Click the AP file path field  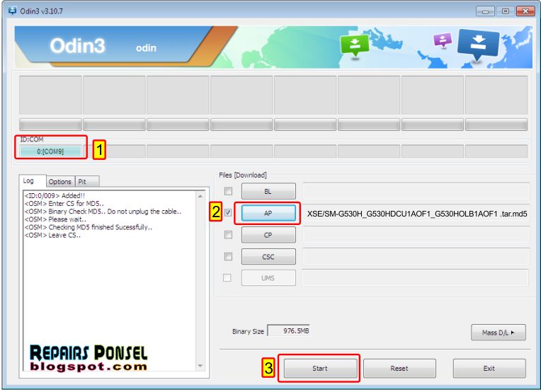click(x=416, y=214)
